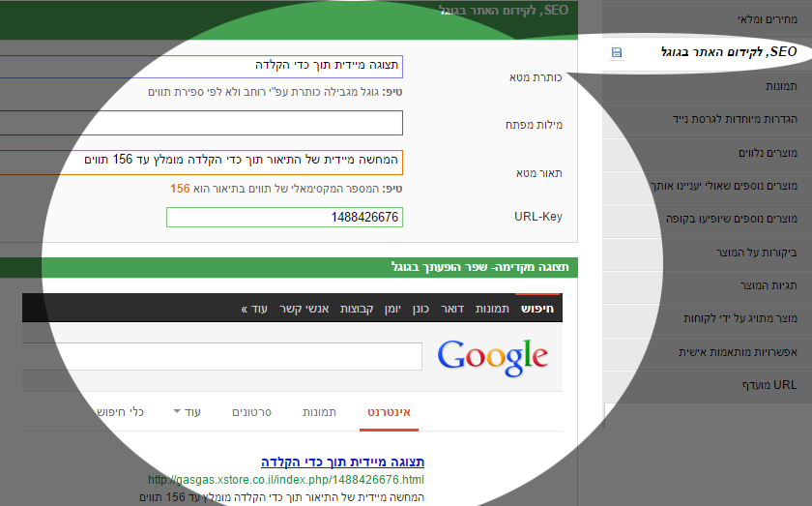The width and height of the screenshot is (812, 506).
Task: Switch to the תמונות sidebar tab
Action: (x=781, y=86)
